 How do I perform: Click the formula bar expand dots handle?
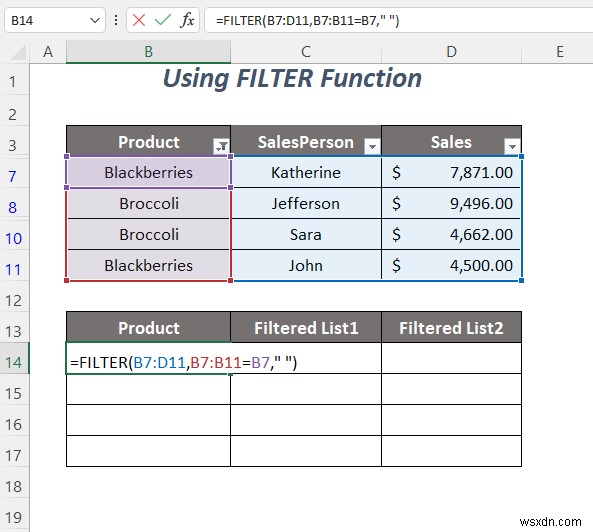116,20
